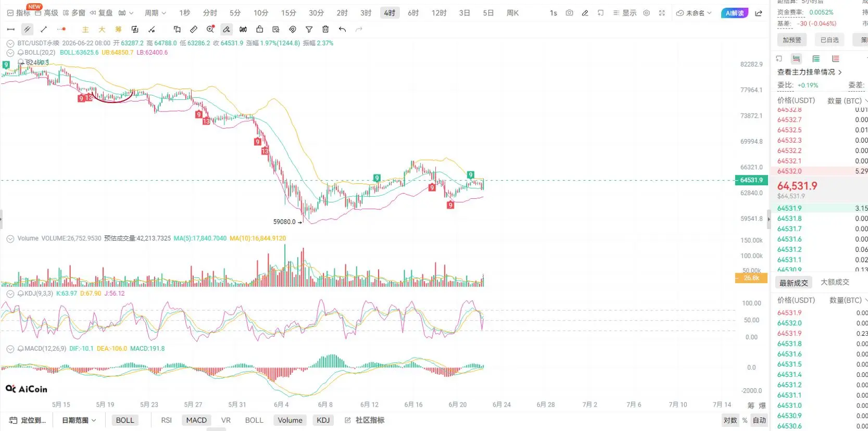Click the share arrow icon

[759, 13]
